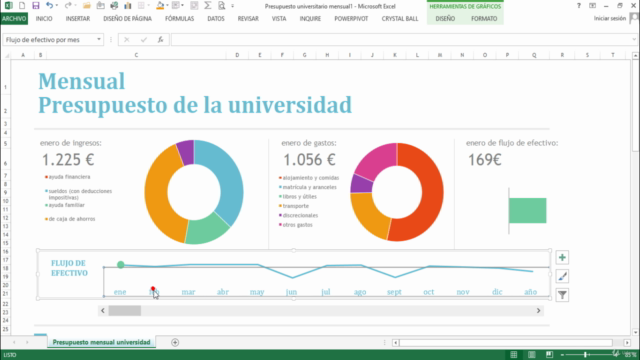
Task: Click the 'jun' month label on chart
Action: pos(291,292)
